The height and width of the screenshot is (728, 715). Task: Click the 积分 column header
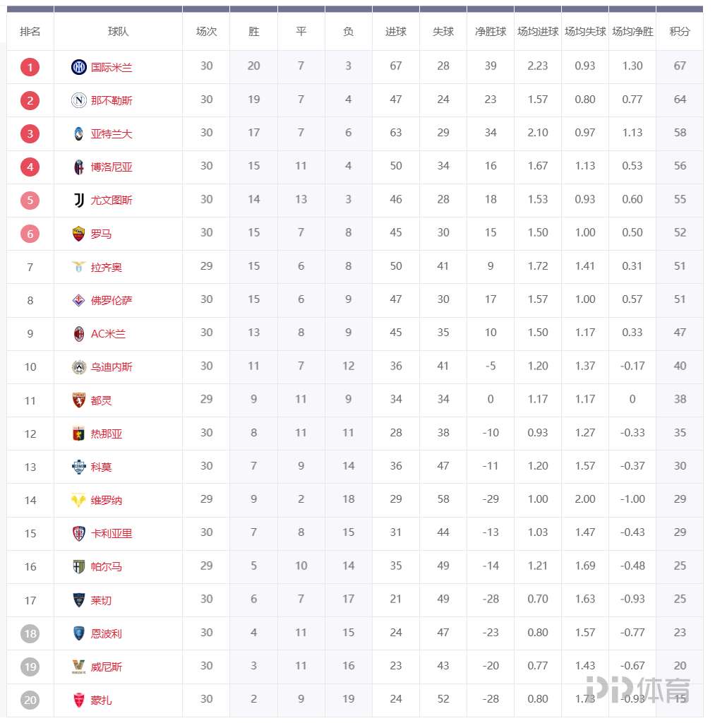pos(680,32)
